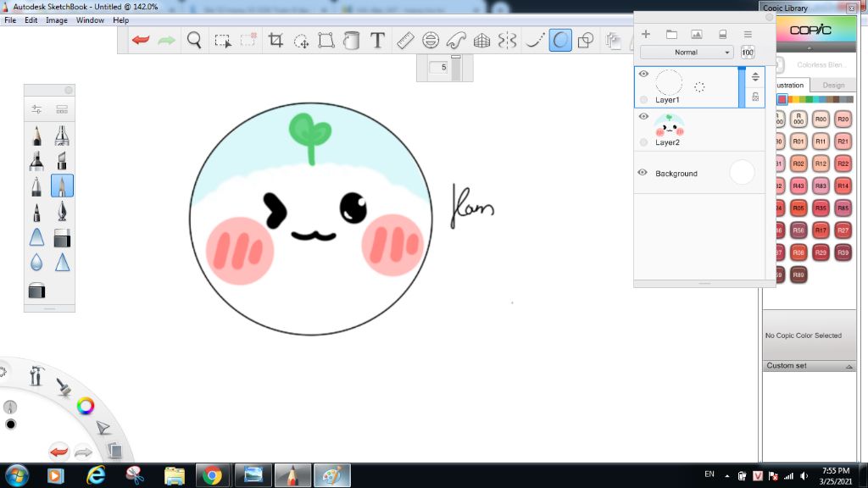This screenshot has width=868, height=488.
Task: Select the Steady Stroke tool
Action: pos(534,40)
